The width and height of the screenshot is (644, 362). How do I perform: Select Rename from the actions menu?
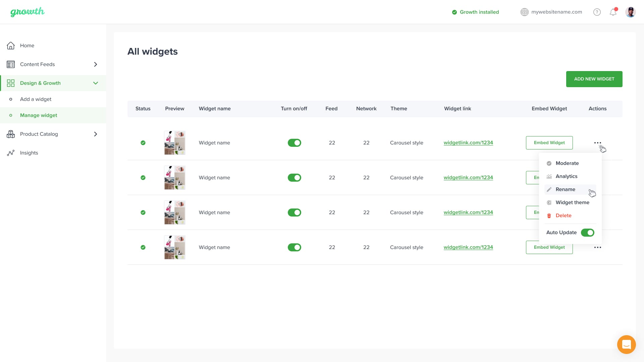(x=565, y=189)
